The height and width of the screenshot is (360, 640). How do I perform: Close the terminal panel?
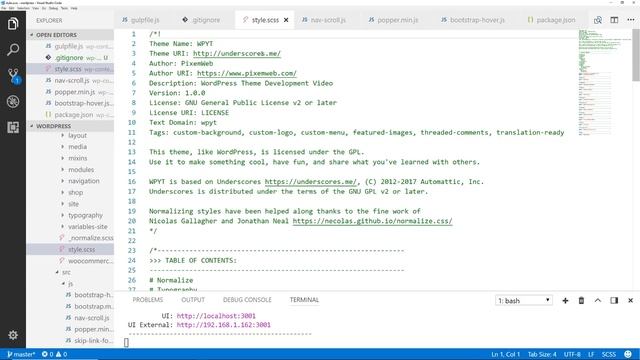(x=630, y=300)
